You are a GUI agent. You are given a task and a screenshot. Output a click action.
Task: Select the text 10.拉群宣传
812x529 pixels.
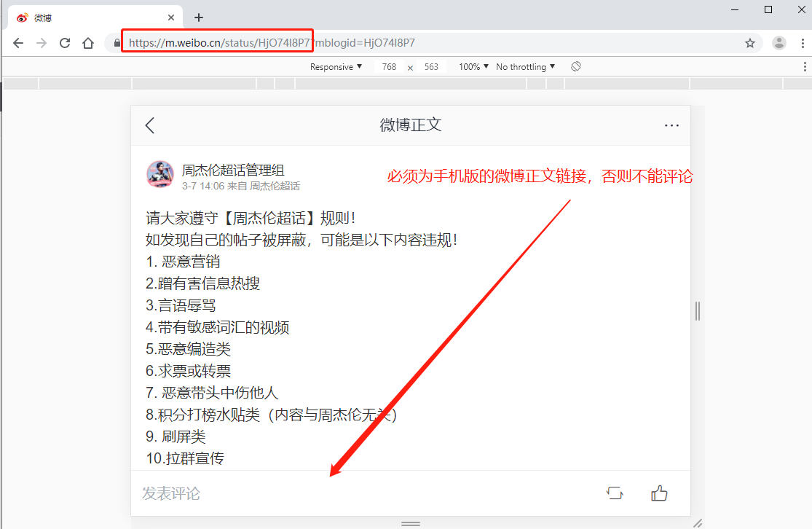tap(185, 458)
